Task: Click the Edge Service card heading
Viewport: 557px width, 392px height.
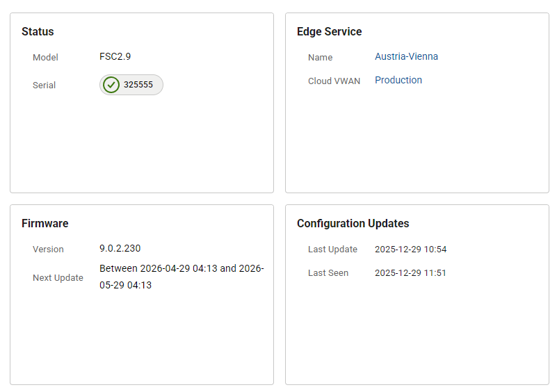Action: tap(329, 31)
